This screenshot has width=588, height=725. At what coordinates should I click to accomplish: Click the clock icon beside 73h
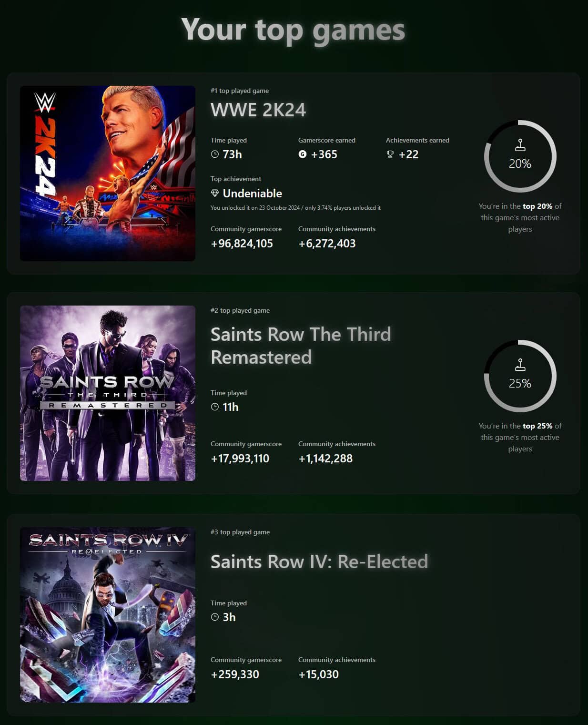[215, 154]
